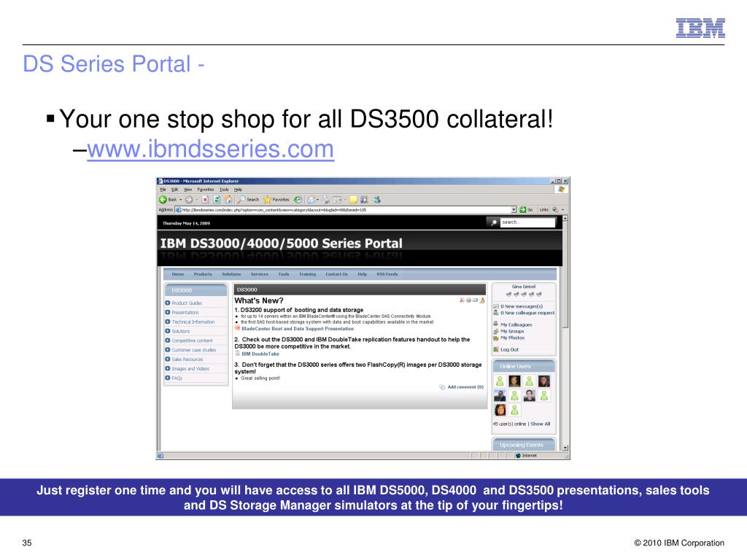Click the browser Forward arrow
This screenshot has width=747, height=560.
(189, 200)
